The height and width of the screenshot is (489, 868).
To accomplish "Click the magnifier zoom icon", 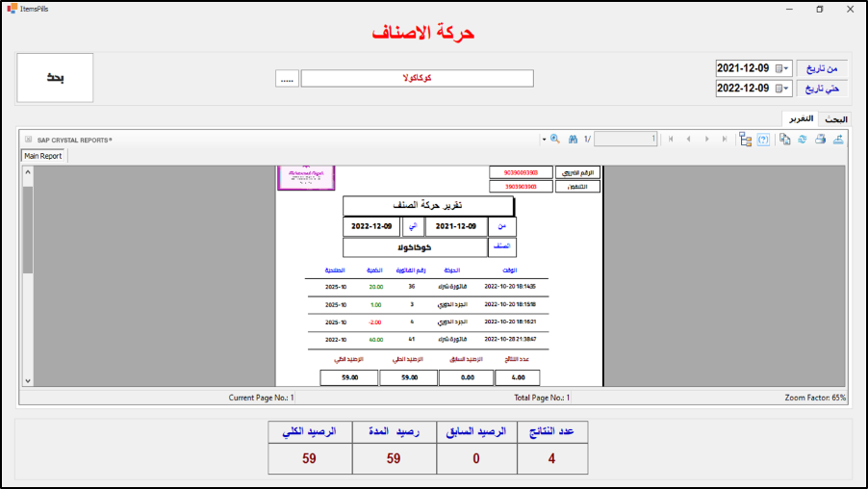I will [554, 140].
